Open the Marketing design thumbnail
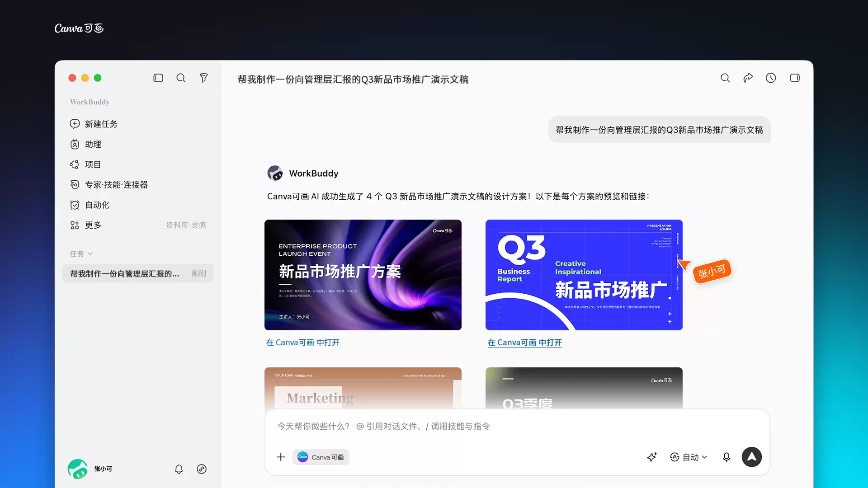The image size is (868, 488). (363, 388)
